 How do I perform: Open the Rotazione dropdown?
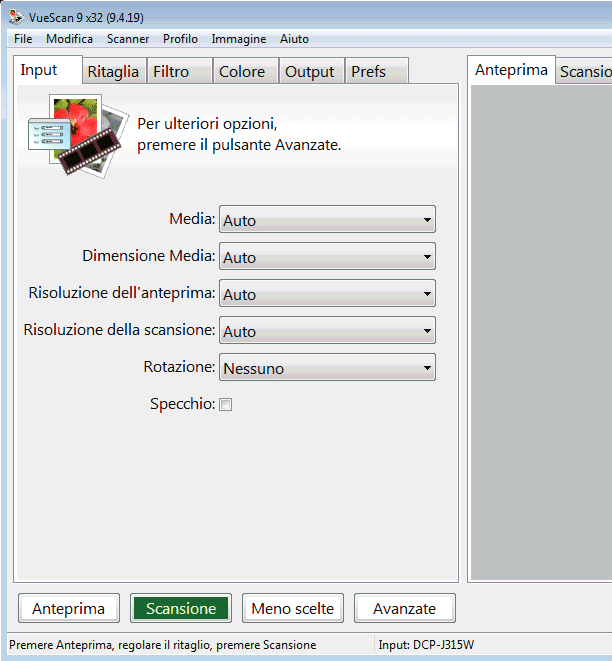click(x=327, y=368)
